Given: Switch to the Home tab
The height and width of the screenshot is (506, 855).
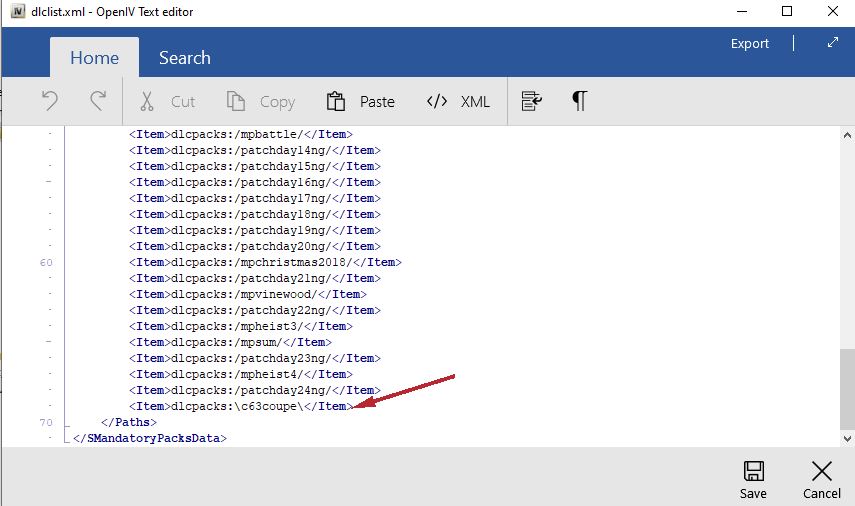Looking at the screenshot, I should (x=94, y=58).
